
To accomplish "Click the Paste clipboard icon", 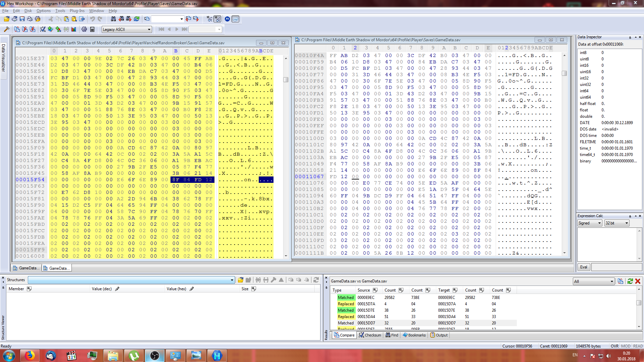I will tap(66, 19).
